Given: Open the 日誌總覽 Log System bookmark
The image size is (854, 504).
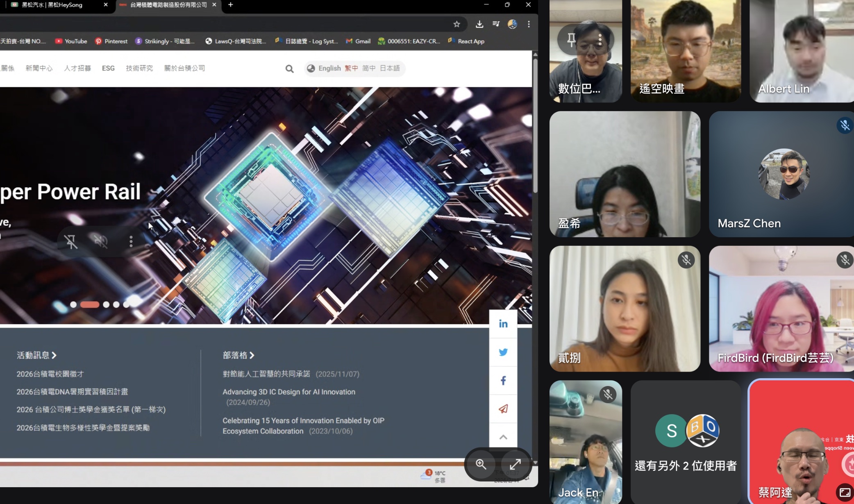Looking at the screenshot, I should (307, 41).
